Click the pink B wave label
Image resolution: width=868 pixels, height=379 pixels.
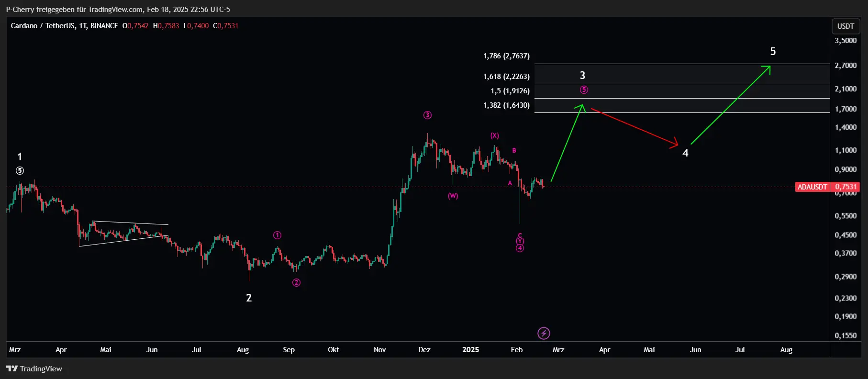tap(514, 150)
